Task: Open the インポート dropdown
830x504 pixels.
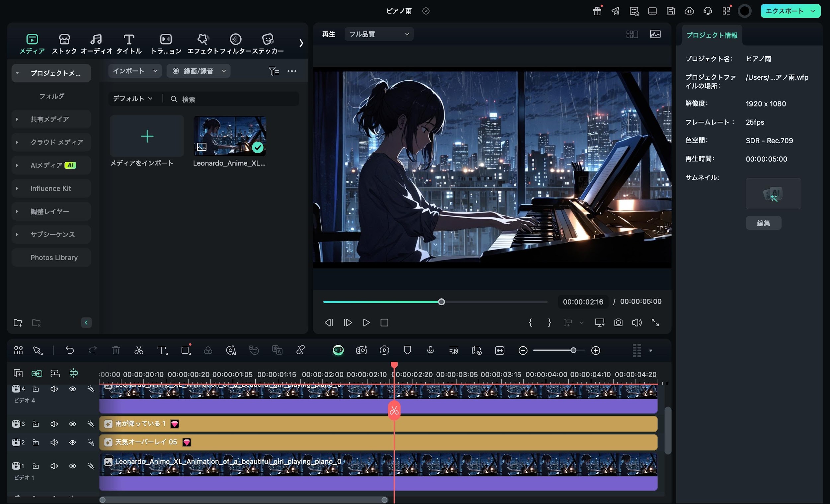Action: [135, 71]
